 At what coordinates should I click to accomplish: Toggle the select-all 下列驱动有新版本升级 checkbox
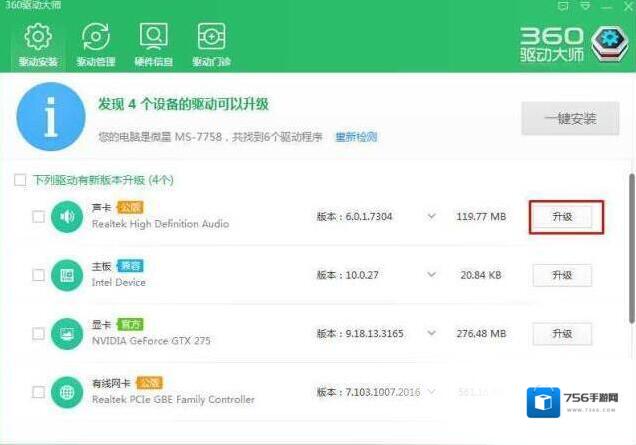pyautogui.click(x=20, y=180)
